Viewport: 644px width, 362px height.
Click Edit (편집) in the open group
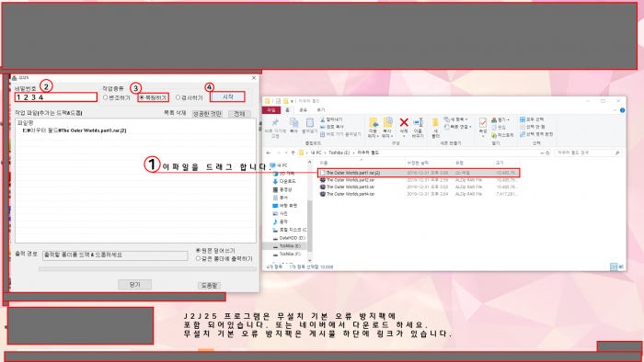tap(499, 128)
